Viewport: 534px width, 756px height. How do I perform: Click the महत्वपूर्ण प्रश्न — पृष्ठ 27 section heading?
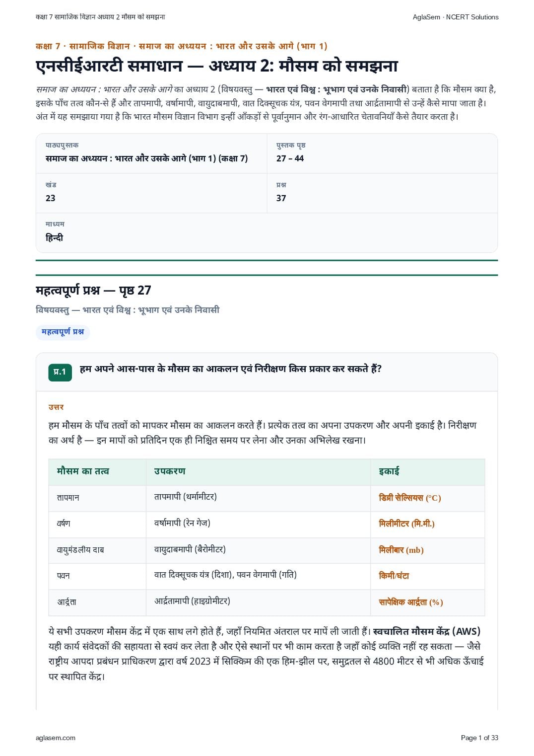click(93, 290)
